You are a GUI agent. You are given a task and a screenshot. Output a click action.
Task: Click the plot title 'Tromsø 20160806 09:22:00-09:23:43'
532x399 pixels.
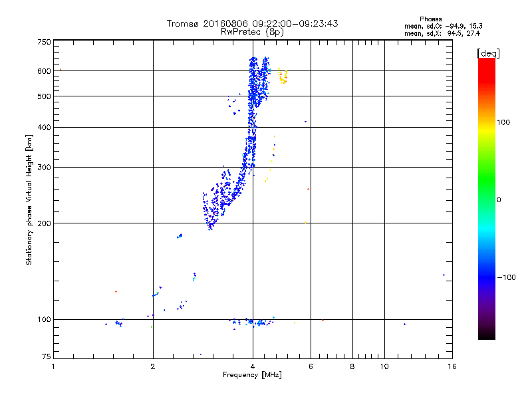252,23
